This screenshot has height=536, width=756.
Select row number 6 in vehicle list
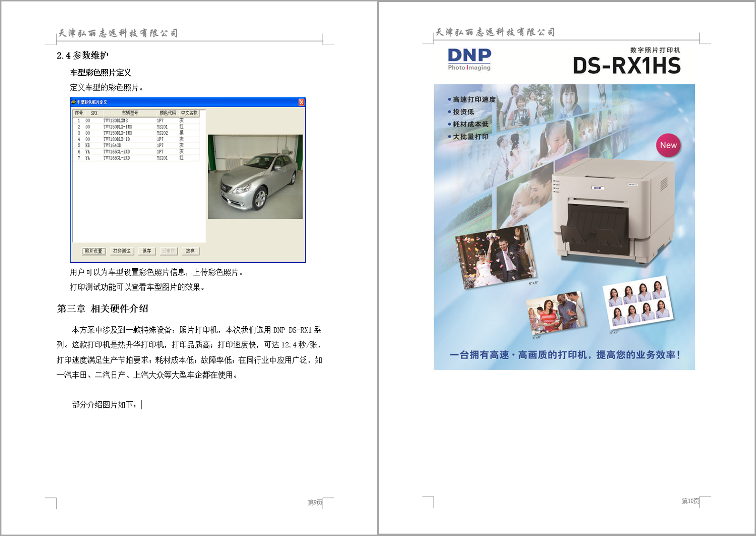coord(136,152)
